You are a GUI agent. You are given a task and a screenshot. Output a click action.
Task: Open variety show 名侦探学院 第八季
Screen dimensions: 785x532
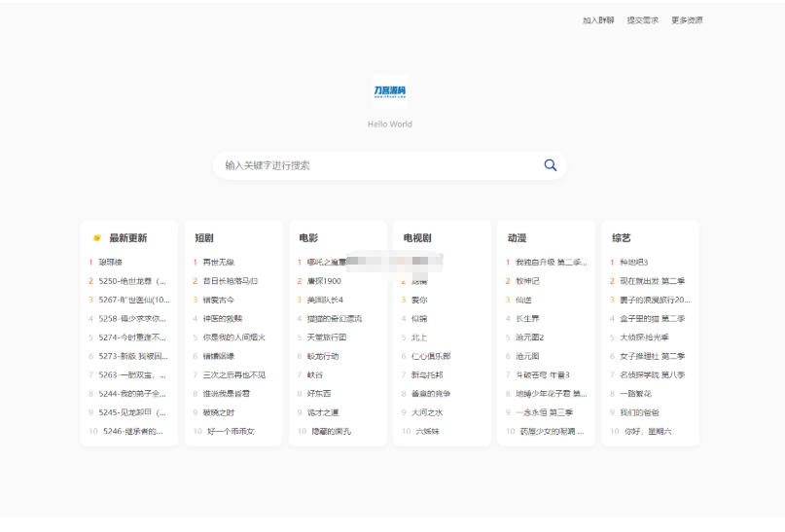pos(652,374)
